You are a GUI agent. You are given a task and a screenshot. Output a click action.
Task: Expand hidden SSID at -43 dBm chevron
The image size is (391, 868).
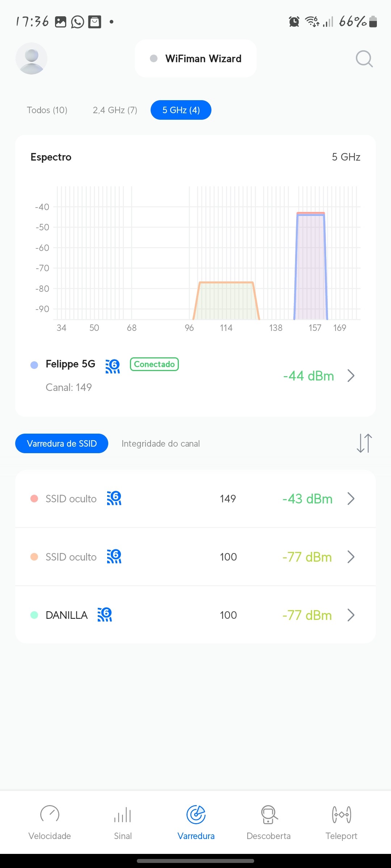[x=350, y=499]
